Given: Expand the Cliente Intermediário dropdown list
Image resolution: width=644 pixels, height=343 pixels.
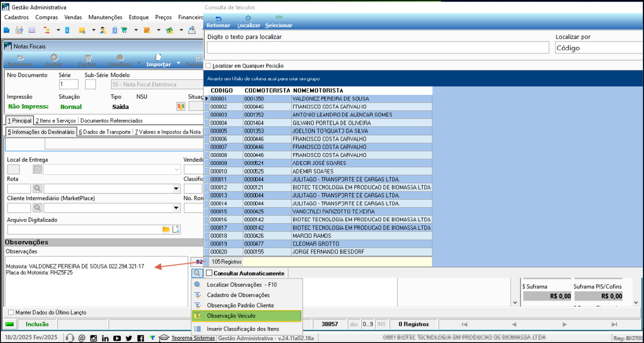Looking at the screenshot, I should point(176,207).
